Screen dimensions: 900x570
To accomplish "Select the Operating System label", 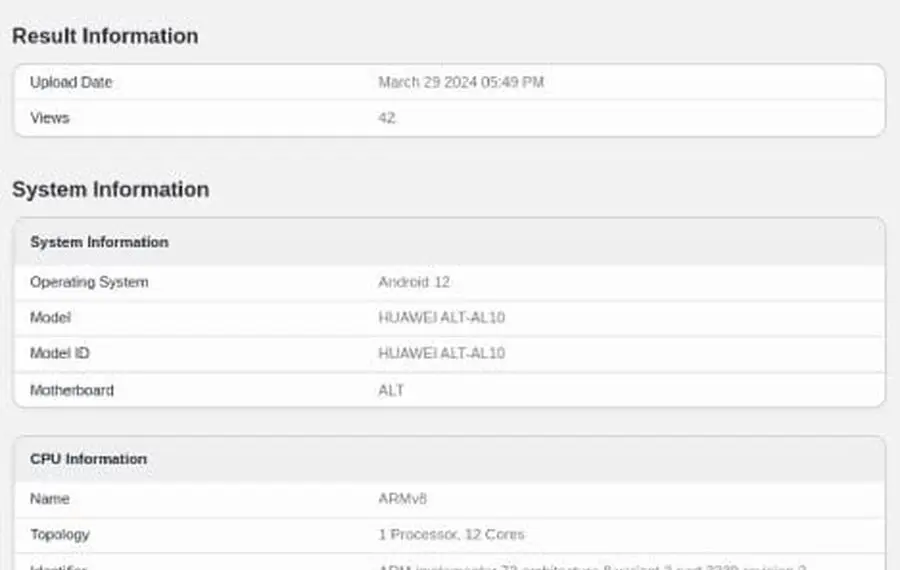I will tap(89, 282).
